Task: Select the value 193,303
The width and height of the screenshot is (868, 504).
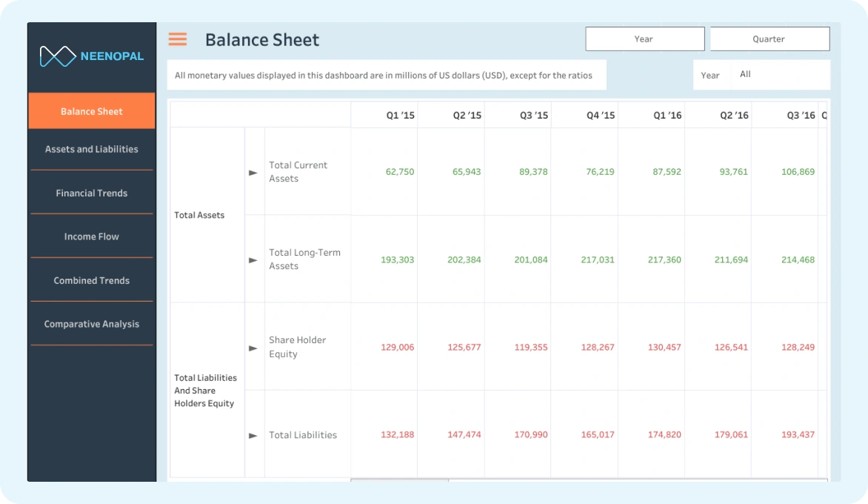Action: coord(398,259)
